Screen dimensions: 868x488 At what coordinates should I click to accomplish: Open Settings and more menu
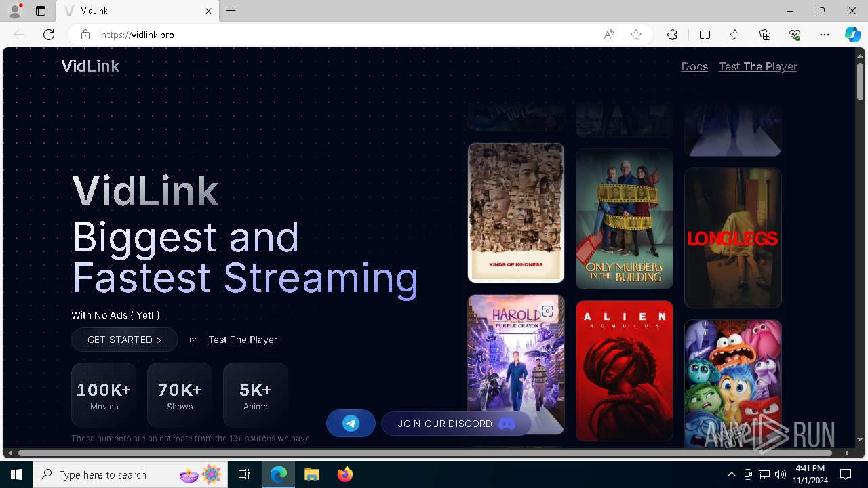825,35
